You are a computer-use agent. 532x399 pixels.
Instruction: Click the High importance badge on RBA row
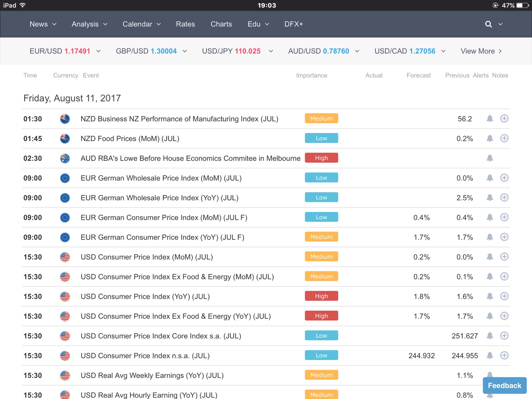click(321, 158)
